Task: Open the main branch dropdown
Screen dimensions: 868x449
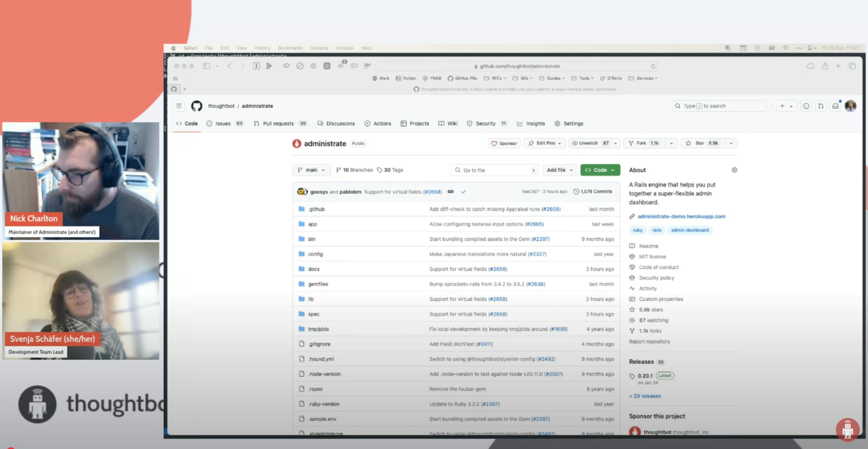Action: coord(311,170)
